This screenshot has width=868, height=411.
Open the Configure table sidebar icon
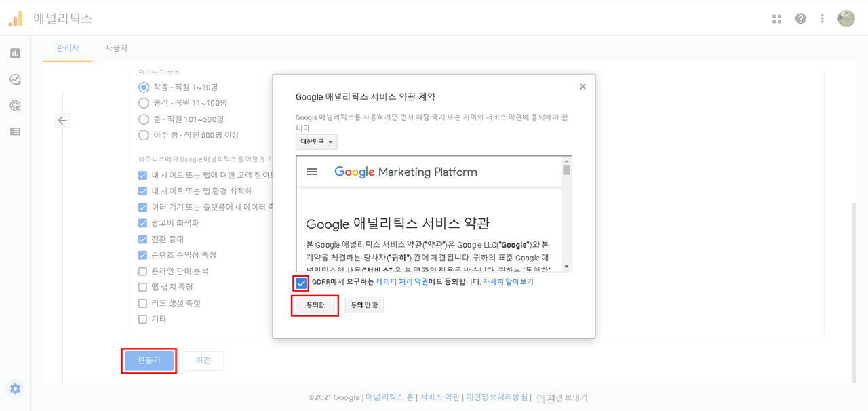pos(15,132)
